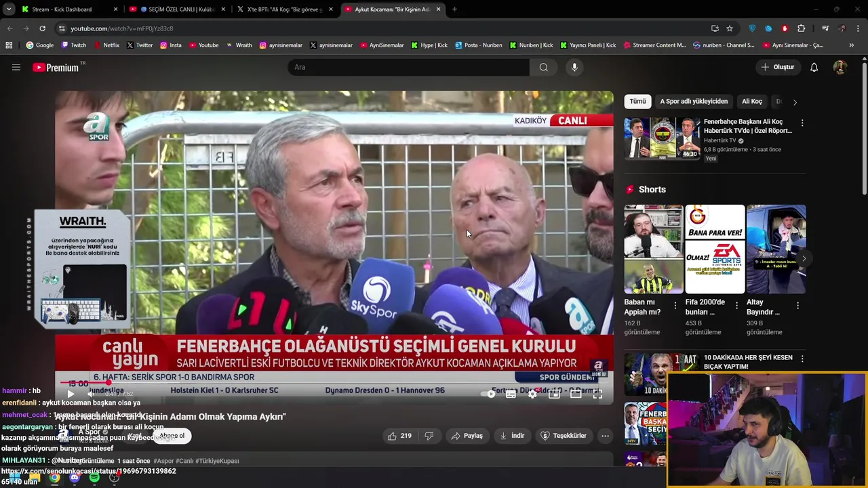Switch to the SEÇİM ÖZEL CANLI tab
This screenshot has height=488, width=868.
tap(178, 9)
